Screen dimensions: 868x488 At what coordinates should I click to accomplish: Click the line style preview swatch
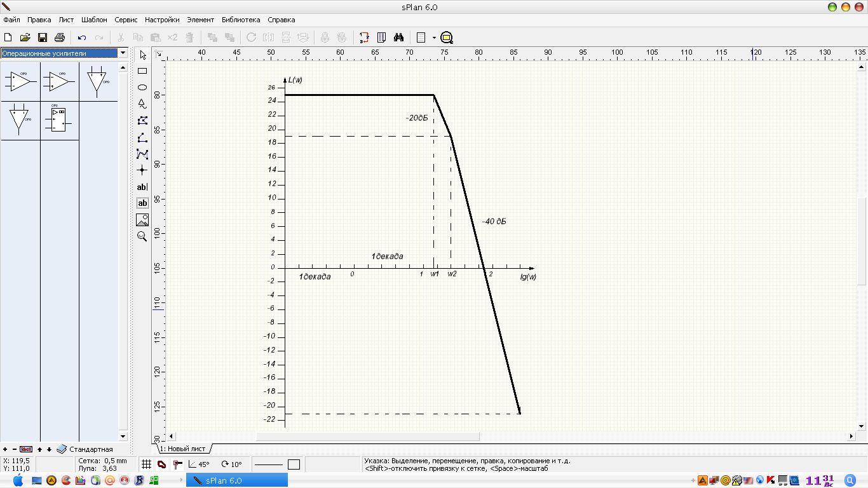click(x=268, y=464)
